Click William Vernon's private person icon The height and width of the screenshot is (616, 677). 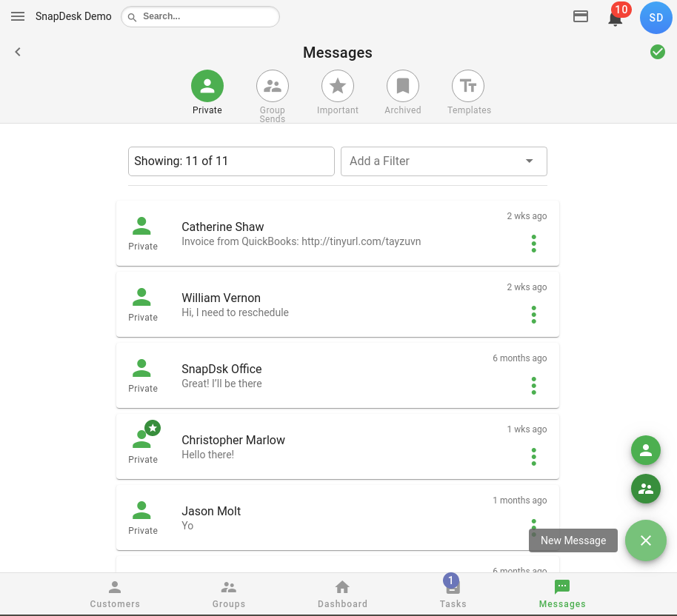tap(141, 297)
